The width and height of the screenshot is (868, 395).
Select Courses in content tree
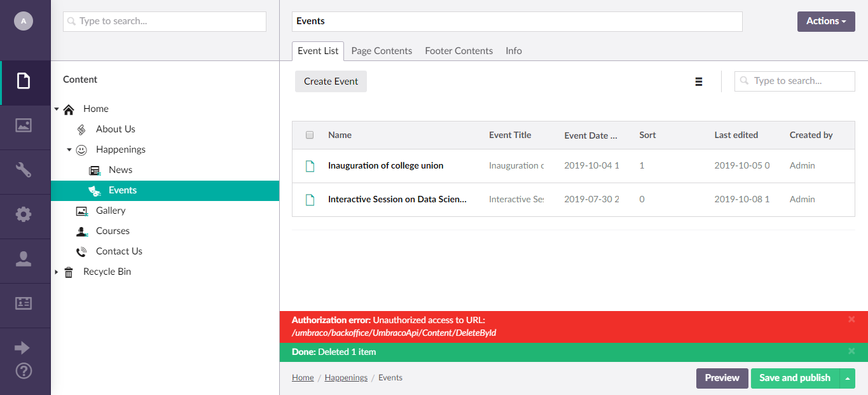click(x=113, y=231)
